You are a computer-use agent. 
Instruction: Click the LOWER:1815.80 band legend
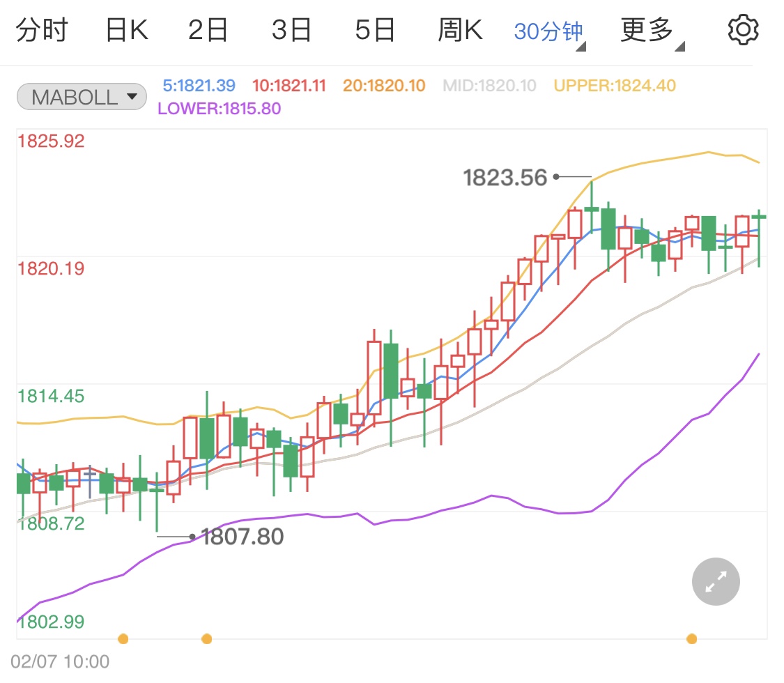click(219, 109)
